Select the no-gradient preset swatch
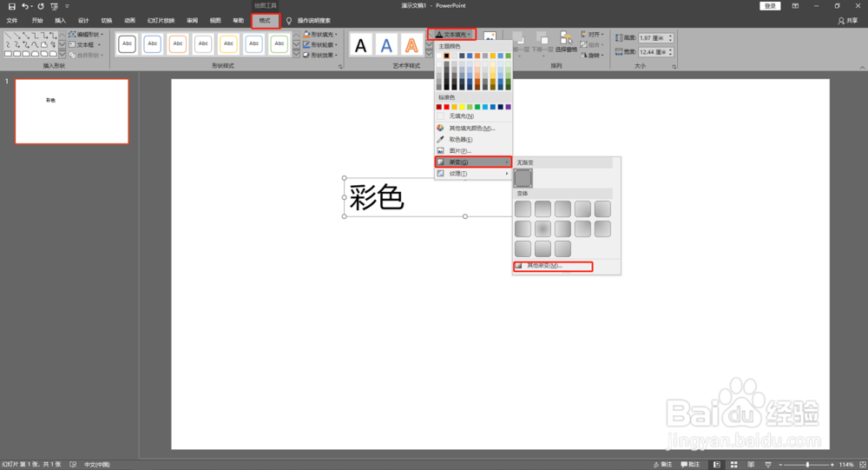Screen dimensions: 868x470 (523, 178)
